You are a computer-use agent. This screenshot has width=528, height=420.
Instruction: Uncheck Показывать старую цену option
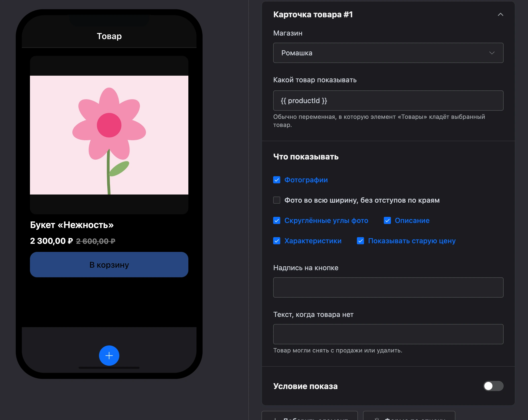[360, 241]
